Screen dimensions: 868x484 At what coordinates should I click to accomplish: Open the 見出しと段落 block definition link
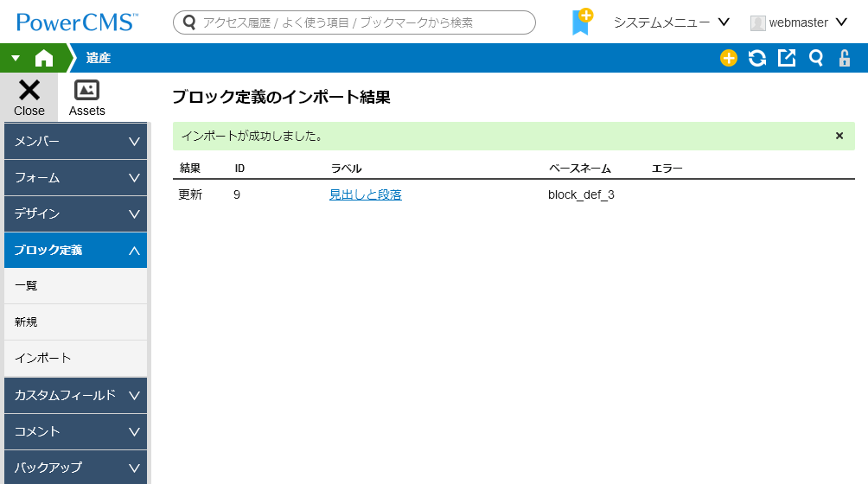[366, 194]
